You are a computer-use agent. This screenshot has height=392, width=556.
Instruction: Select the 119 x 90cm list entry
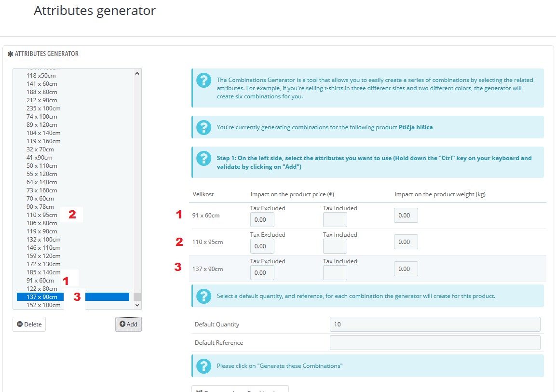[41, 231]
